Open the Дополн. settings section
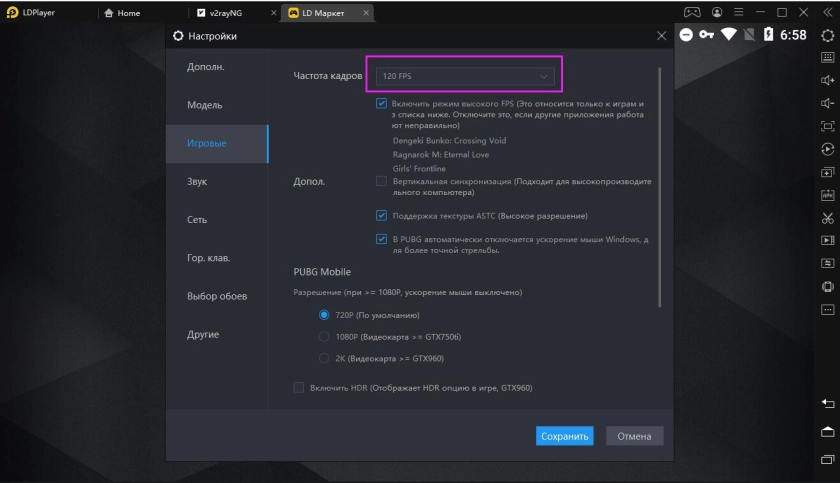 [217, 67]
